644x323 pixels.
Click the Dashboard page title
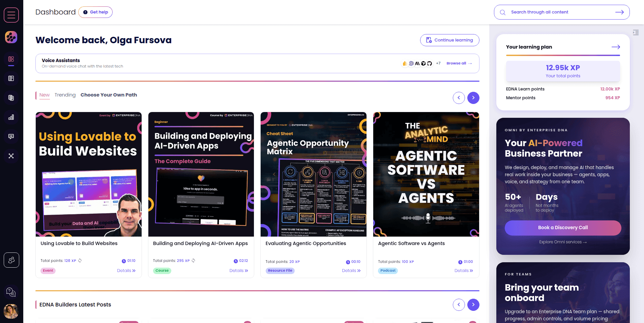(56, 12)
